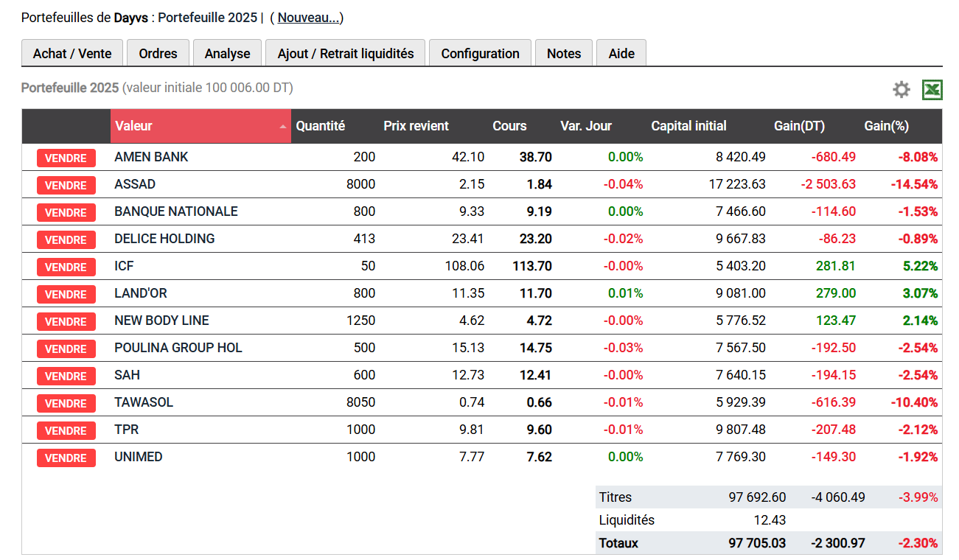Open the Configuration tab
The width and height of the screenshot is (959, 560).
[x=481, y=53]
